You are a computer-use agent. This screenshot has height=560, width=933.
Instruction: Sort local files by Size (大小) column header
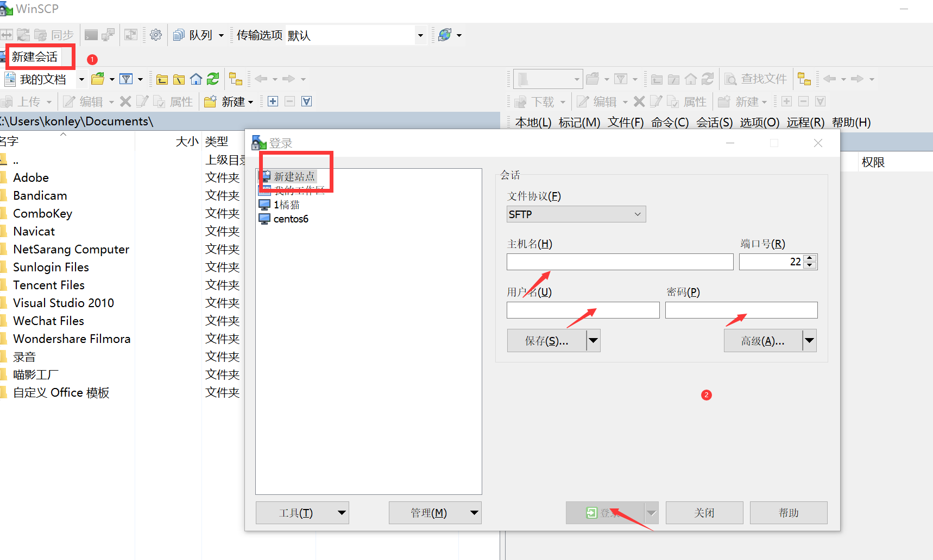point(187,142)
